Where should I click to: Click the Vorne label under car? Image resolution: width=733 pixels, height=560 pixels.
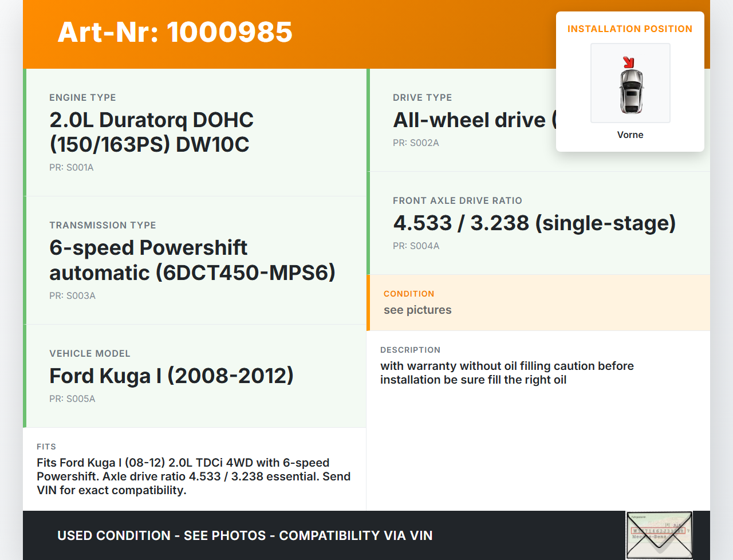click(630, 135)
